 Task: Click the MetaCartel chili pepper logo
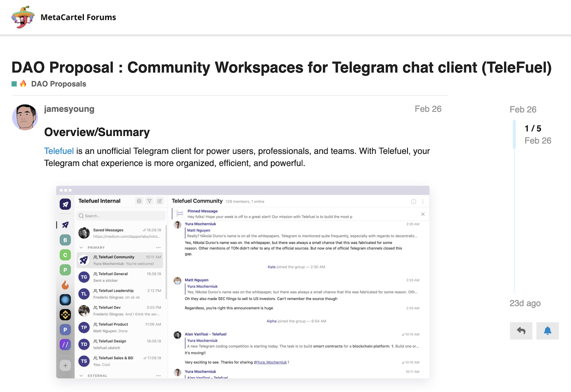click(x=23, y=17)
